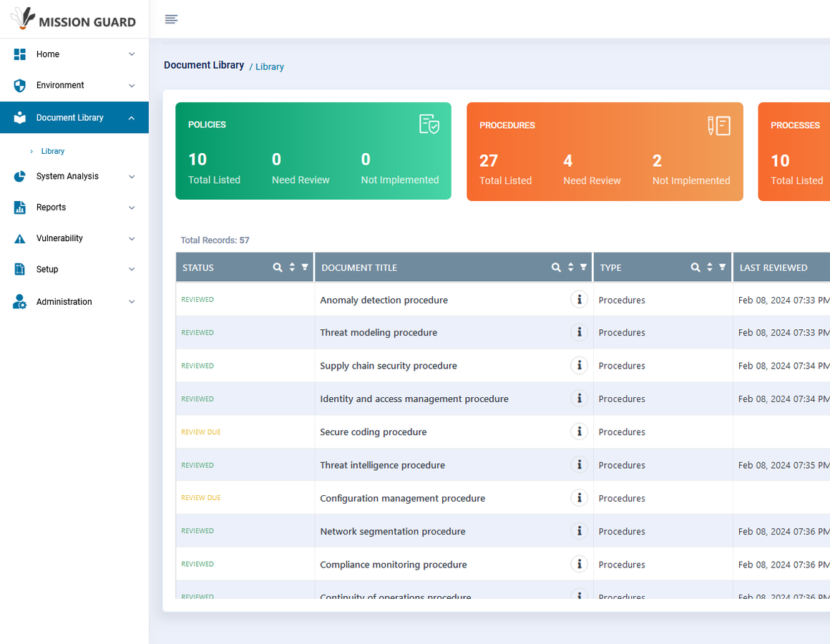This screenshot has height=644, width=830.
Task: Open info for Threat modeling procedure
Action: 579,332
